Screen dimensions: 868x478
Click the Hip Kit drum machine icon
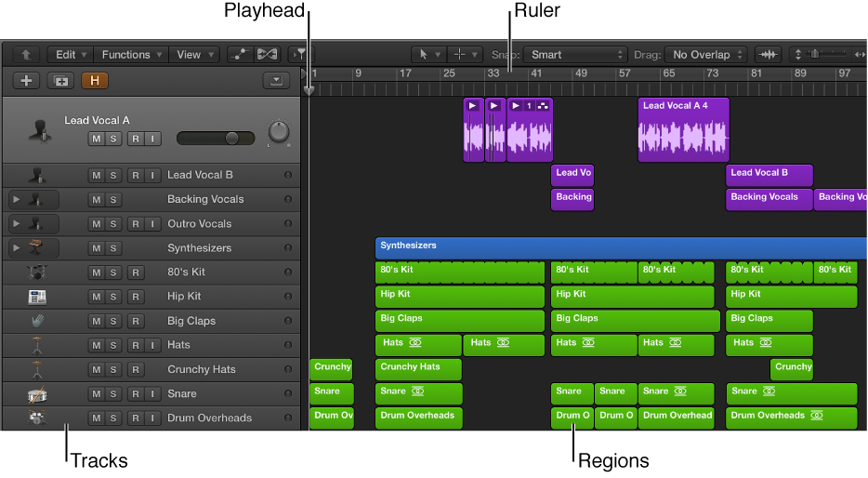(37, 297)
